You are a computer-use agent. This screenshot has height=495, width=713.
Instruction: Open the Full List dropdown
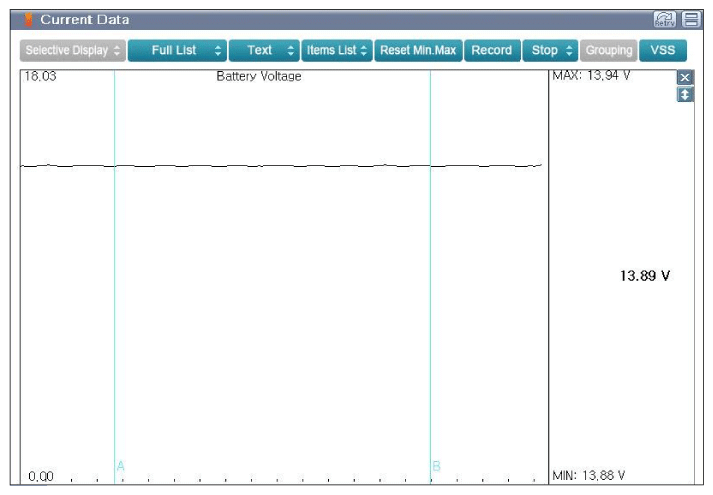click(177, 50)
